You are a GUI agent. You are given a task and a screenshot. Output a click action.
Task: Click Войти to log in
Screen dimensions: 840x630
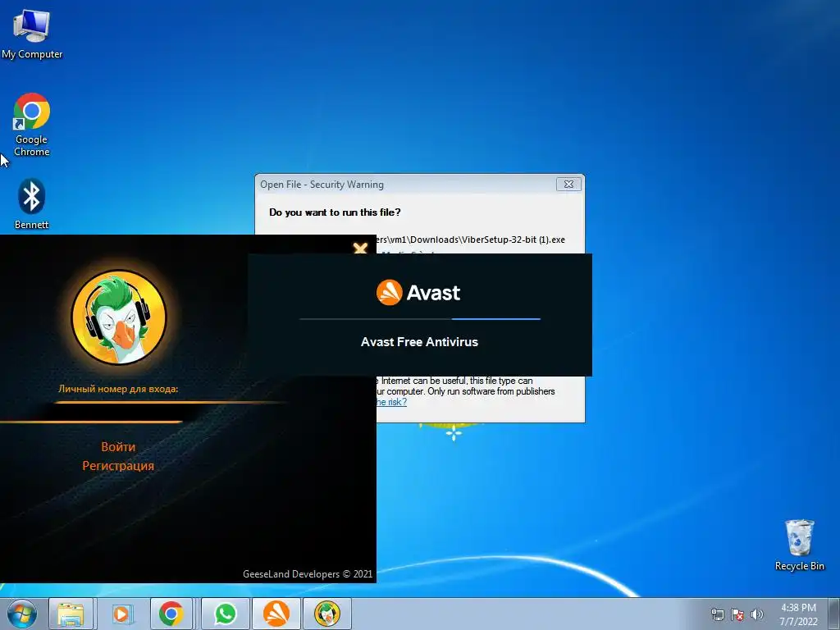(118, 447)
